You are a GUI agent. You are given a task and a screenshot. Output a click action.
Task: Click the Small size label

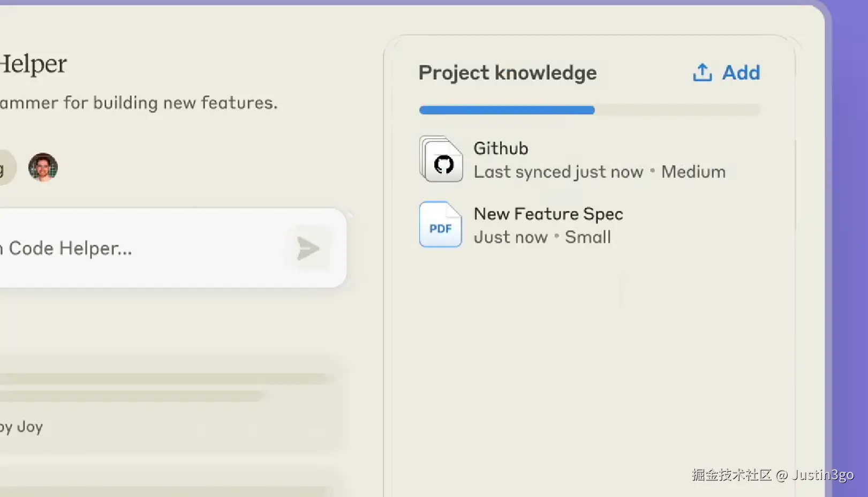[x=588, y=237]
